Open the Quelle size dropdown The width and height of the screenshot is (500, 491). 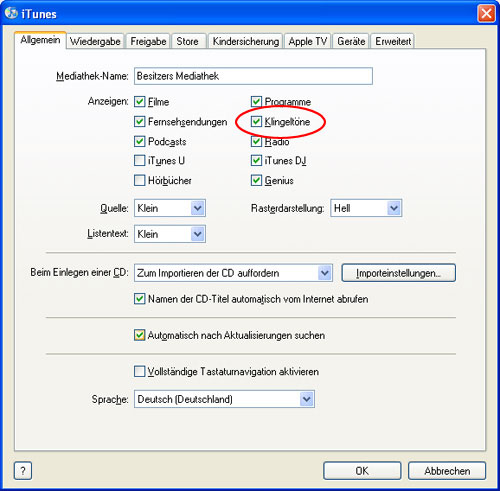pyautogui.click(x=170, y=208)
